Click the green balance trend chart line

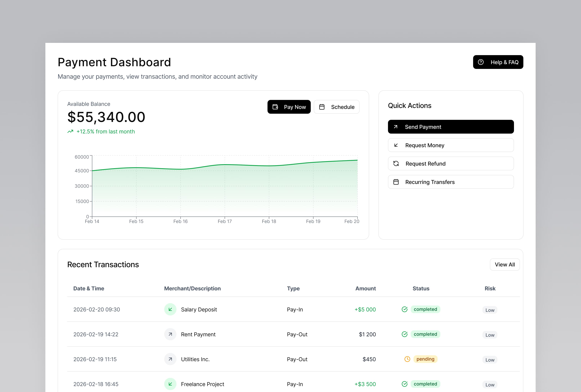point(225,165)
